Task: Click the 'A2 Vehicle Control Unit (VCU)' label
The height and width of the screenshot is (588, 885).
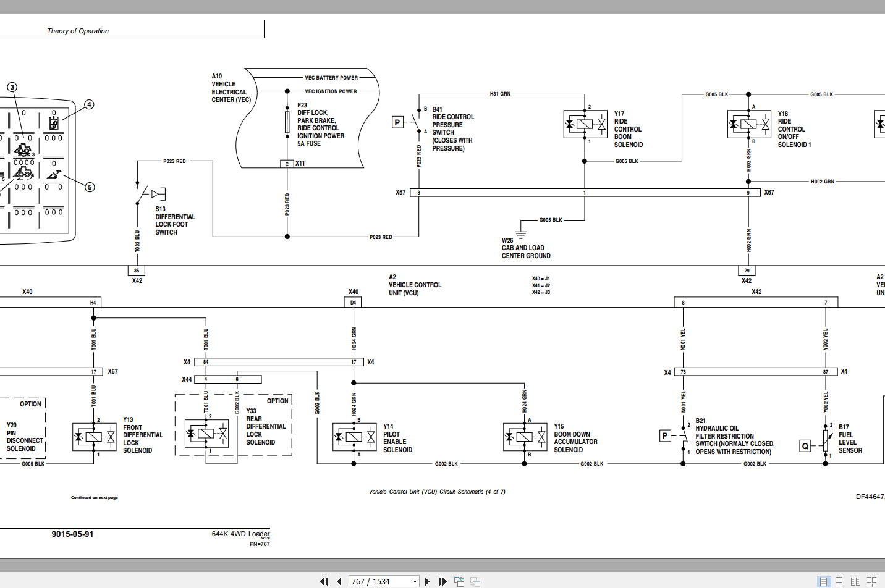Action: [x=415, y=285]
